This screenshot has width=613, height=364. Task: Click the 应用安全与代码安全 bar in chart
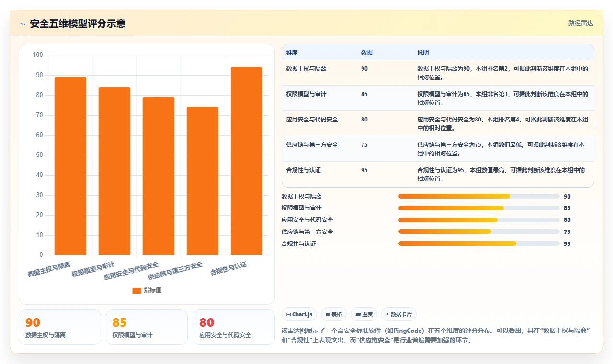pos(159,176)
